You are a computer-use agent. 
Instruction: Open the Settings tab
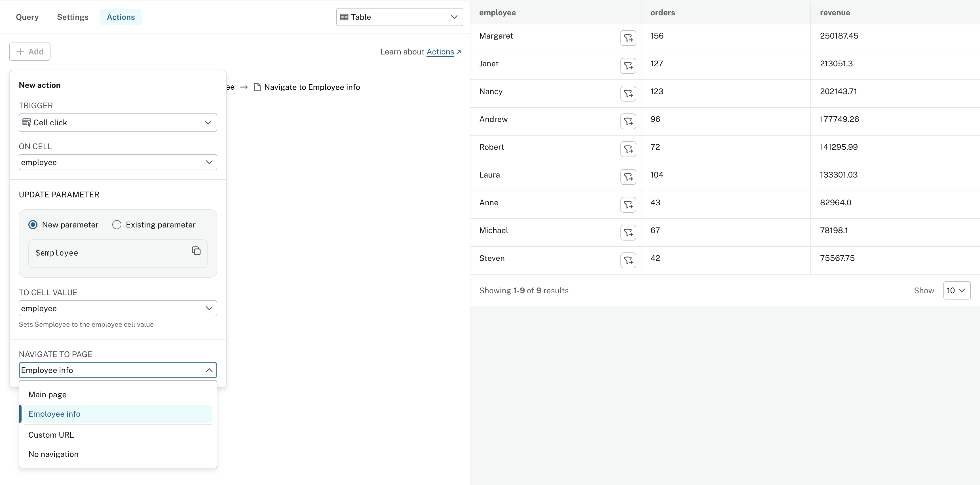pyautogui.click(x=73, y=17)
